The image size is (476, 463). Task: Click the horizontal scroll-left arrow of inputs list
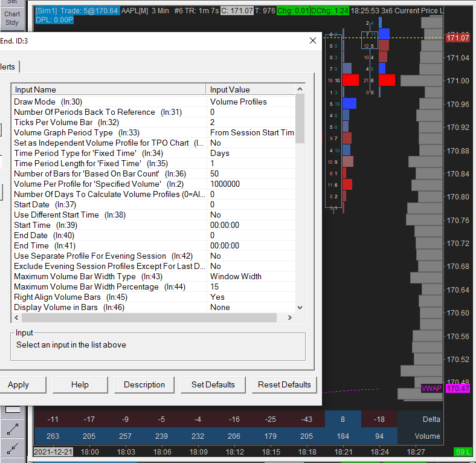(16, 318)
